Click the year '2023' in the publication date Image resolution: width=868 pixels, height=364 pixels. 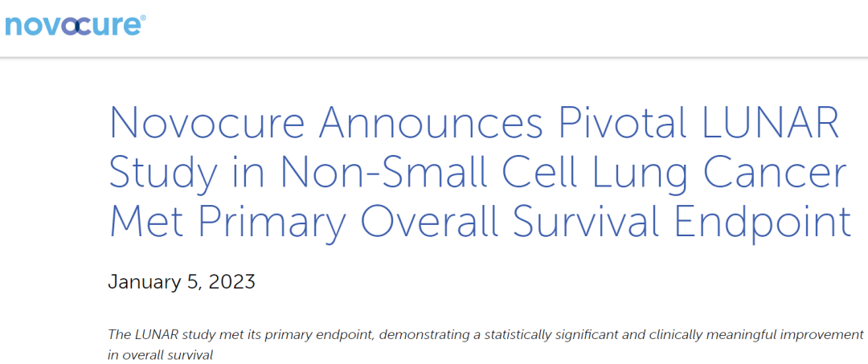[x=231, y=282]
